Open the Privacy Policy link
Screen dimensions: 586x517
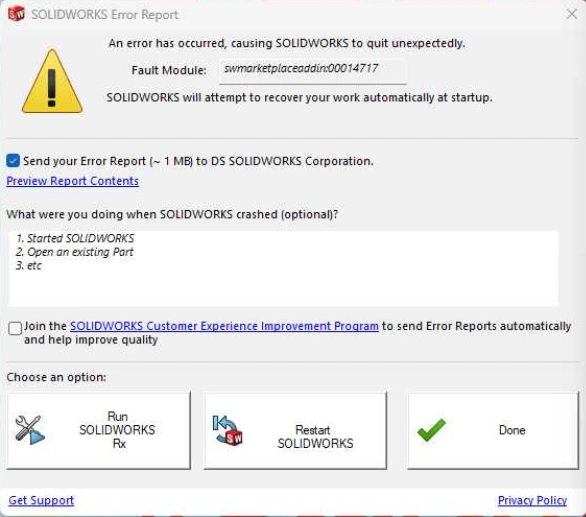tap(532, 500)
